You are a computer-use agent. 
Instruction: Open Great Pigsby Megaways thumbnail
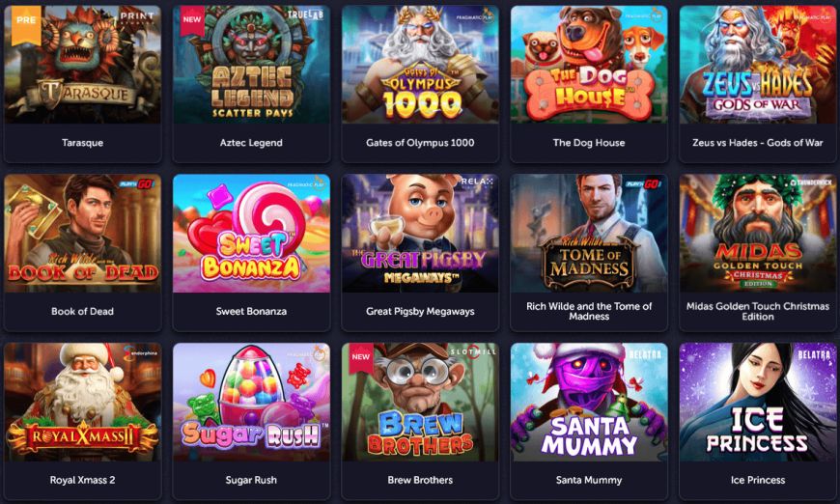pyautogui.click(x=420, y=234)
